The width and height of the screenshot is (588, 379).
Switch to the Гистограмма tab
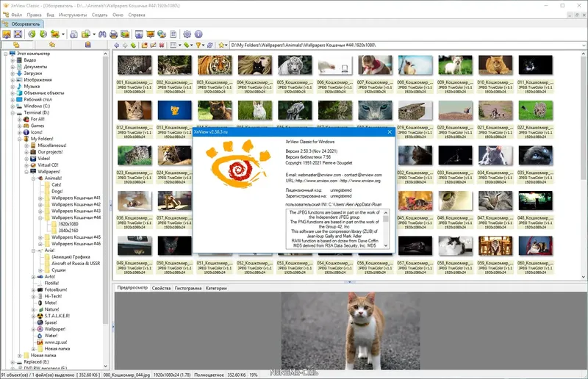(187, 289)
